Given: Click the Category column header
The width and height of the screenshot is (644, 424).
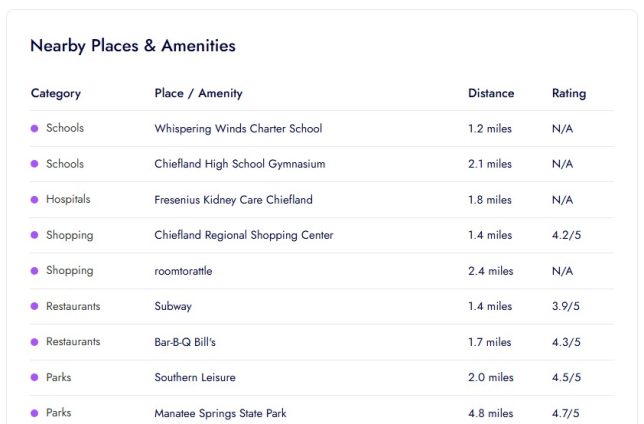Looking at the screenshot, I should pyautogui.click(x=56, y=94).
